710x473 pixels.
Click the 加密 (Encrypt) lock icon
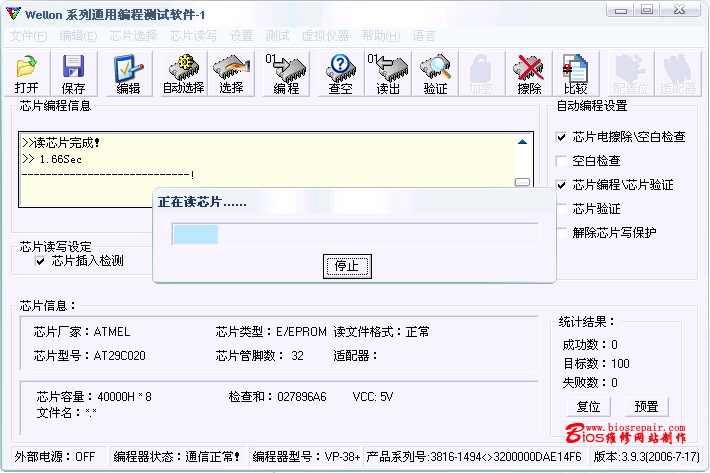click(481, 74)
